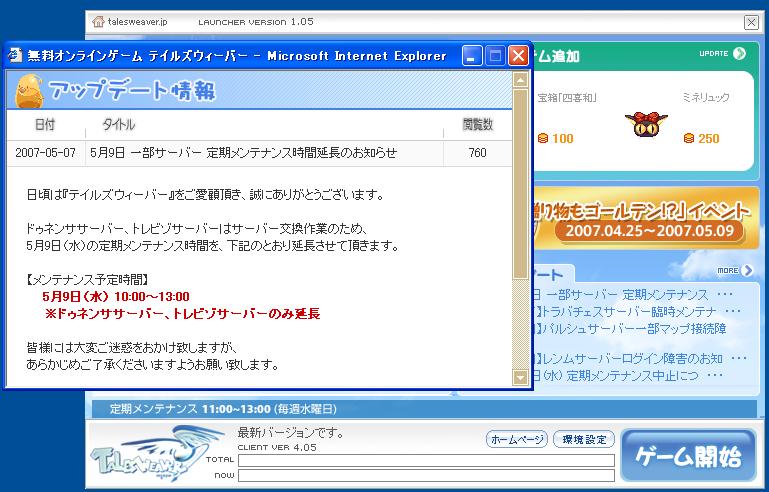The image size is (769, 492).
Task: Click the UPDATE arrow icon in launcher
Action: 739,53
